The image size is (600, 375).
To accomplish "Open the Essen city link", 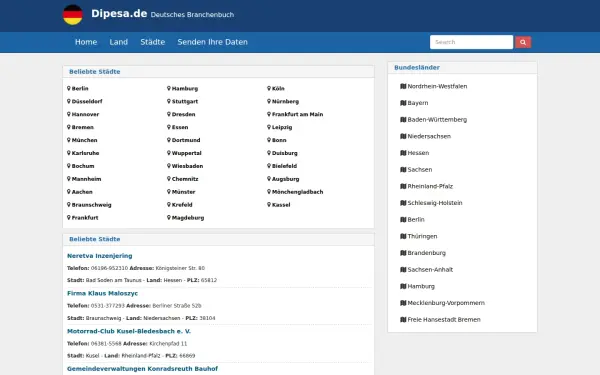I will [x=180, y=127].
